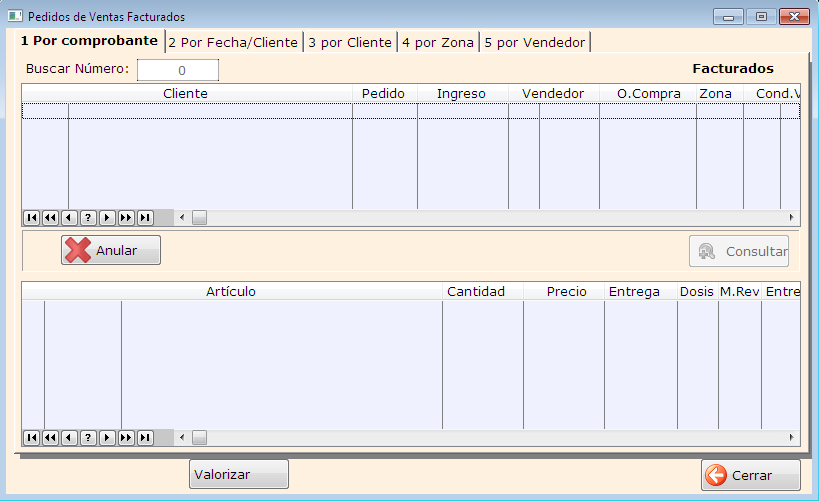Click the upper grid's '?' search navigator button
Screen dimensions: 819x501
pyautogui.click(x=88, y=217)
